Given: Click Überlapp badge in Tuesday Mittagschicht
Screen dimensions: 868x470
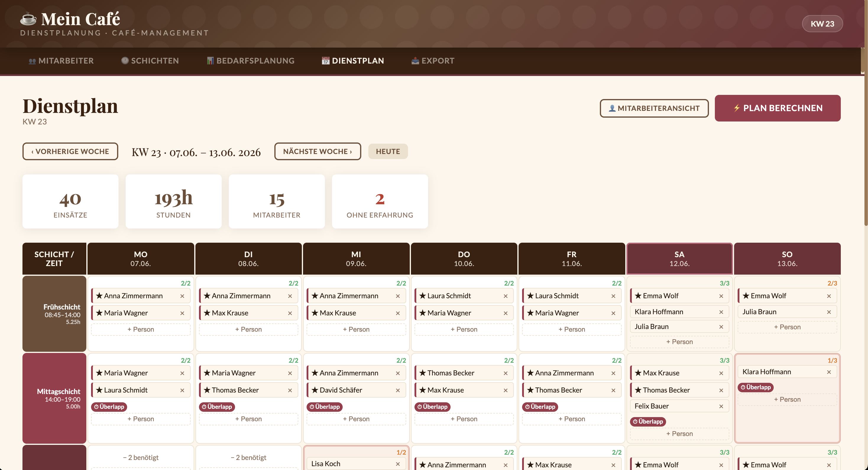Looking at the screenshot, I should pos(217,407).
